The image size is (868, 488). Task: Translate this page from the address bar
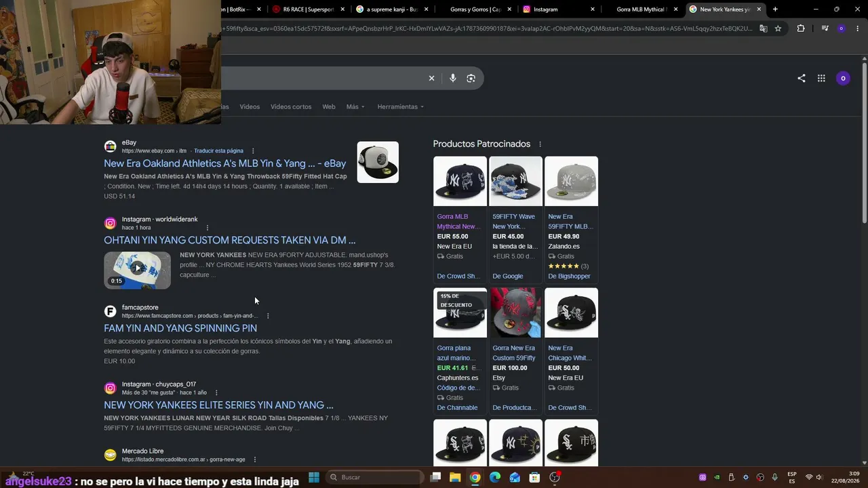763,28
